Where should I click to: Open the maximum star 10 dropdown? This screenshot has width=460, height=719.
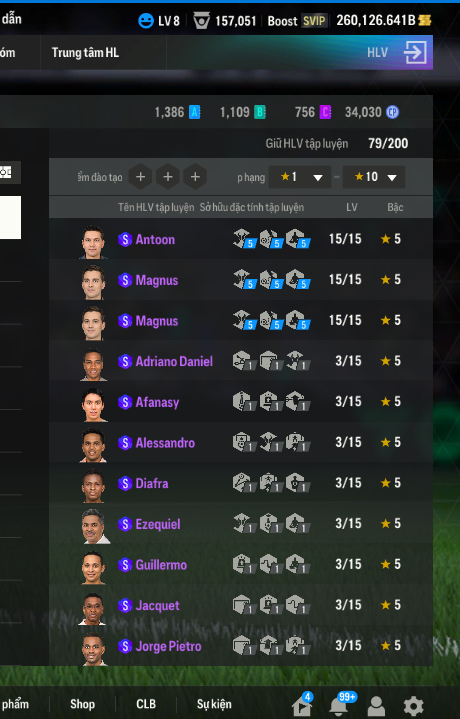tap(374, 177)
